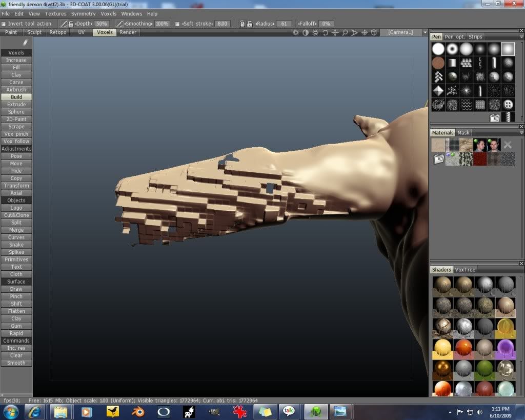
Task: Enable the Invert tool action checkbox
Action: click(4, 24)
